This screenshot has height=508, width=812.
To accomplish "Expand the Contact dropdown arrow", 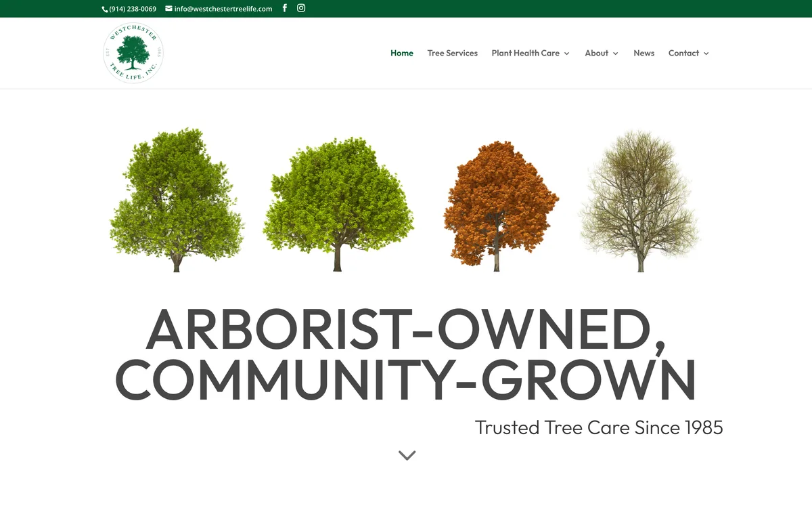I will click(706, 54).
